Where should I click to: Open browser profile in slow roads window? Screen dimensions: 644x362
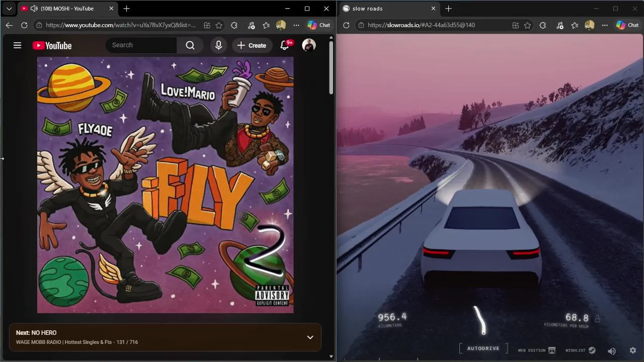[x=590, y=25]
